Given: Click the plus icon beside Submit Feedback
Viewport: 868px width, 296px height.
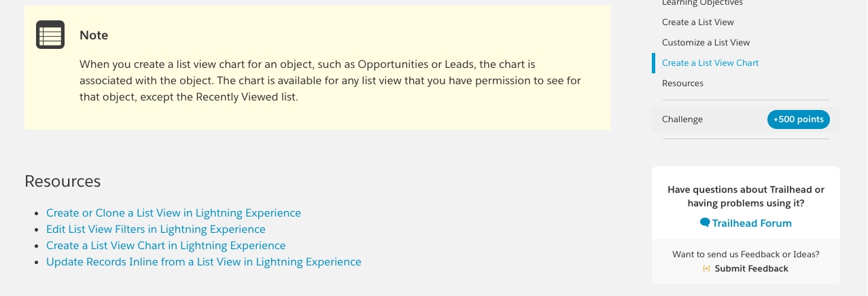Looking at the screenshot, I should click(706, 269).
